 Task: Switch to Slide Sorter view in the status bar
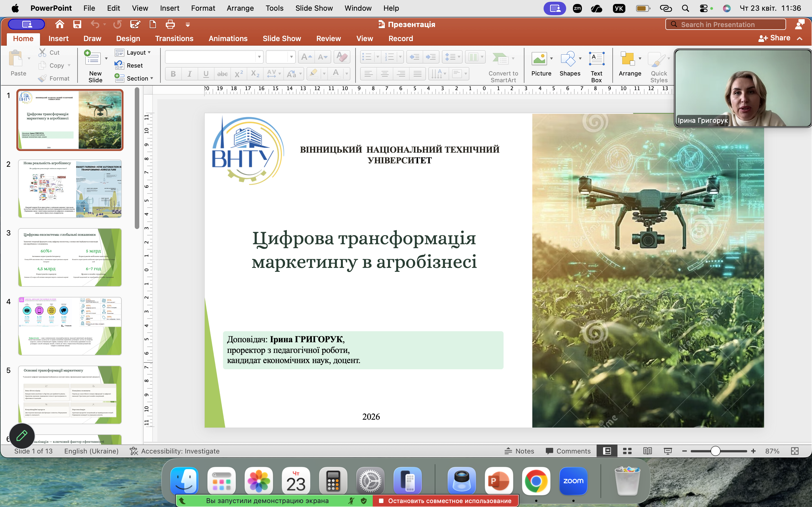pos(627,451)
